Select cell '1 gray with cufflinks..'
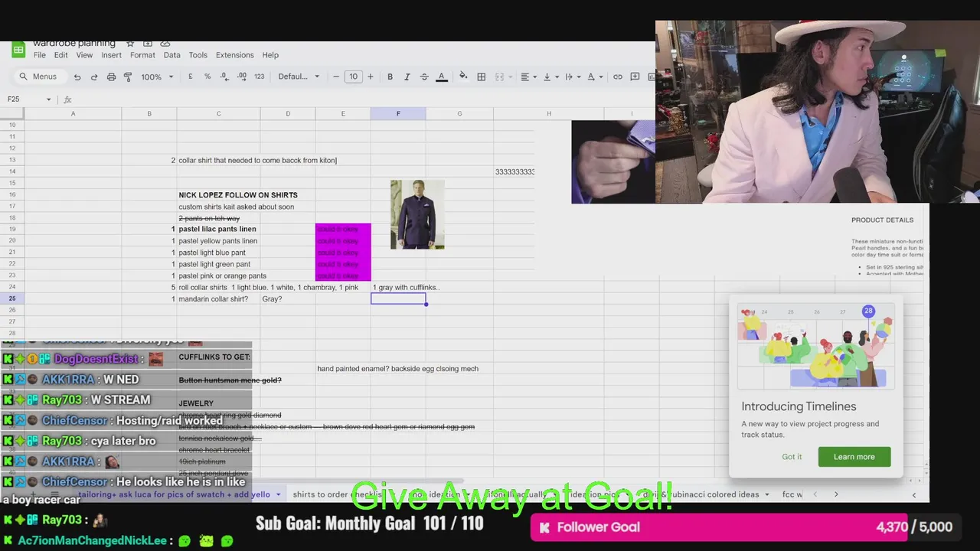This screenshot has width=980, height=551. tap(406, 288)
